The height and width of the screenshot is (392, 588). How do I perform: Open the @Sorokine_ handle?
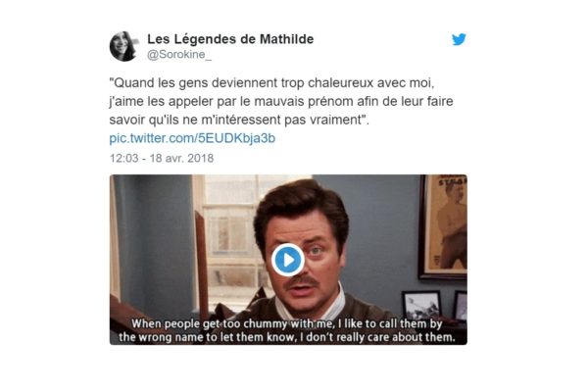179,55
